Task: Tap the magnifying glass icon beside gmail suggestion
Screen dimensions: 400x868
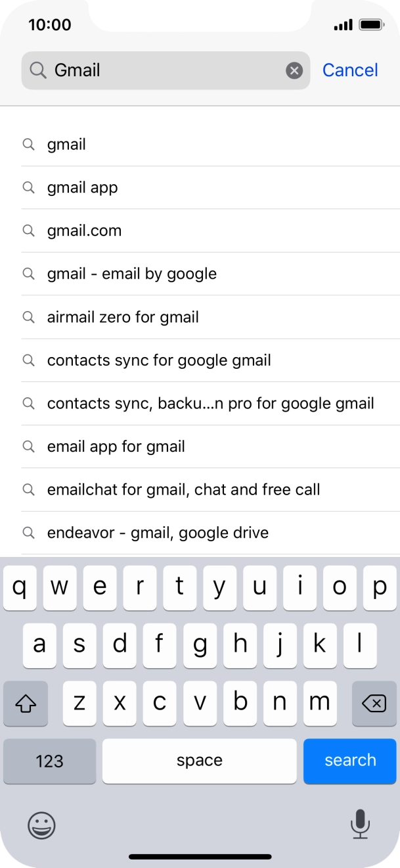Action: (28, 144)
